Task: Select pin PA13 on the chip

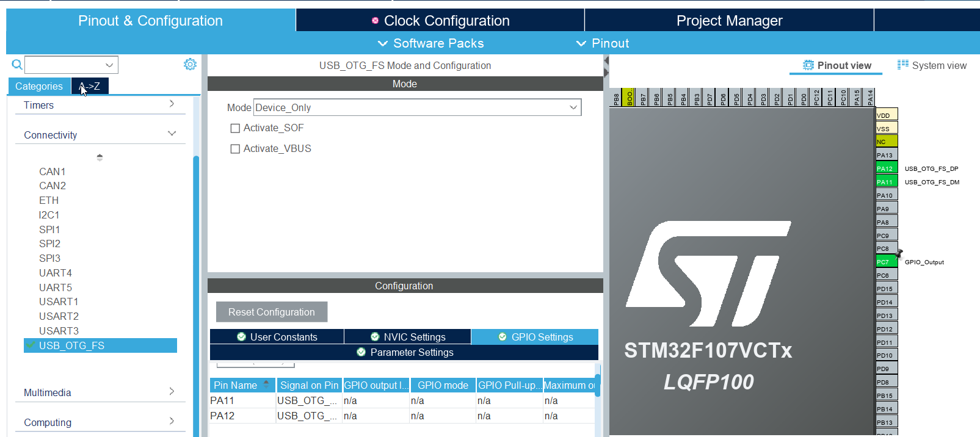Action: 887,155
